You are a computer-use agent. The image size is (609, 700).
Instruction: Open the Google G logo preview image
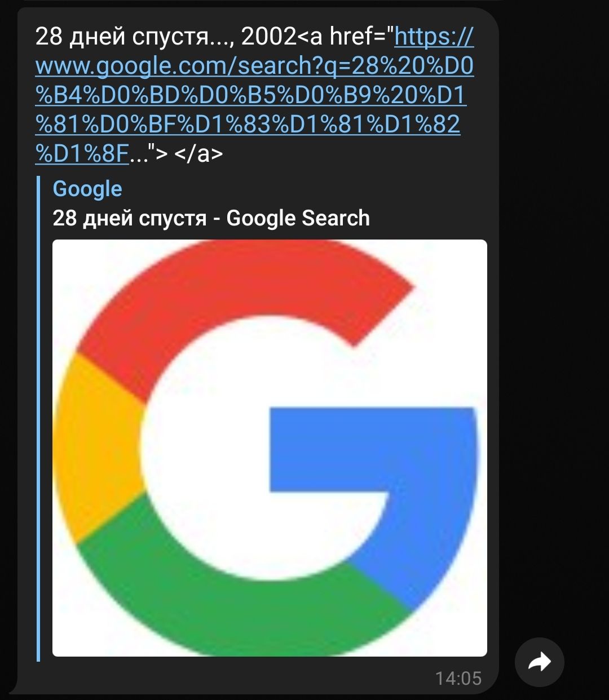[270, 448]
